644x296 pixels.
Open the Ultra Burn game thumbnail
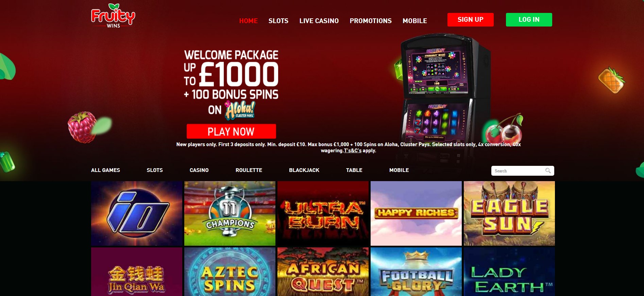[323, 213]
